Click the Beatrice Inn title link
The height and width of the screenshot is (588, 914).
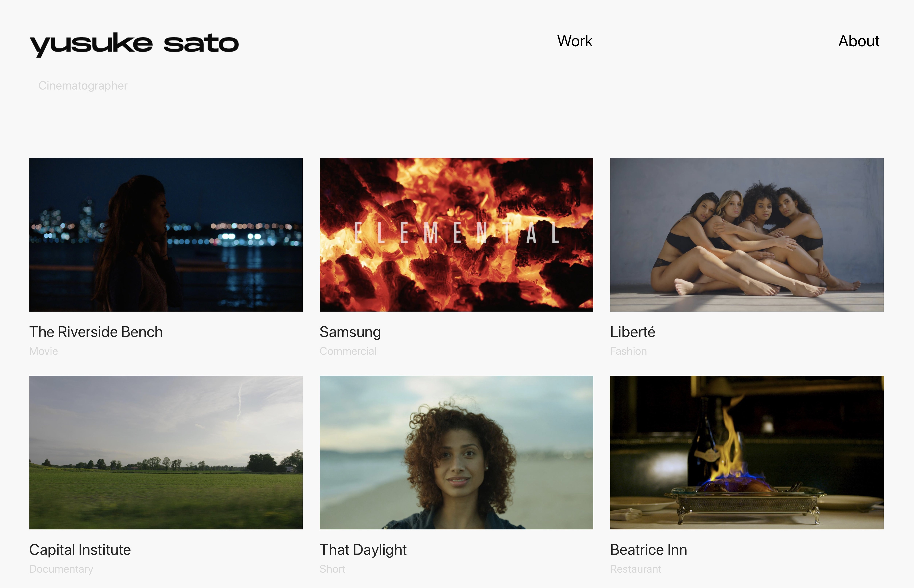649,550
